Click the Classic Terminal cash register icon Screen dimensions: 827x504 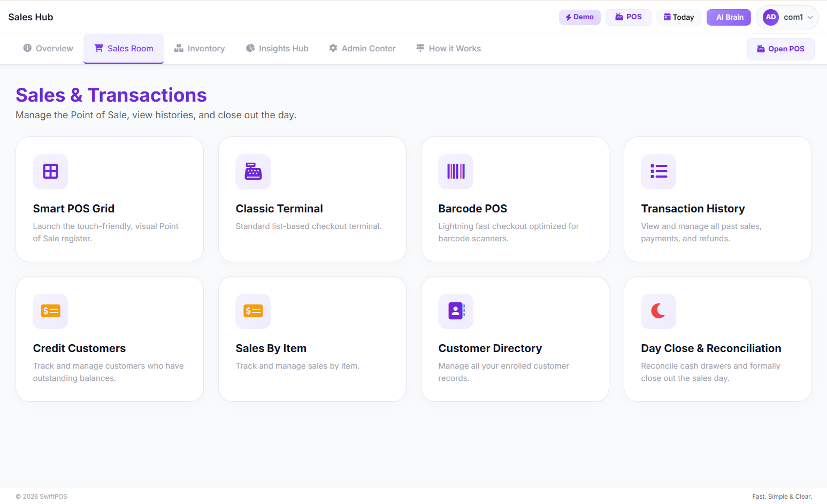tap(253, 171)
